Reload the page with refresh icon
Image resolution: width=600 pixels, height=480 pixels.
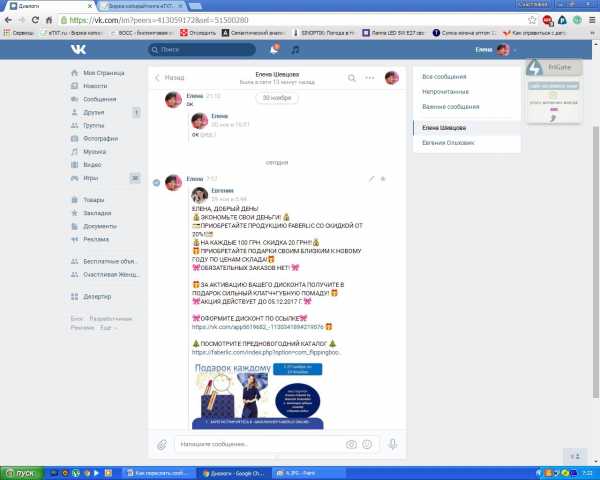pyautogui.click(x=35, y=20)
